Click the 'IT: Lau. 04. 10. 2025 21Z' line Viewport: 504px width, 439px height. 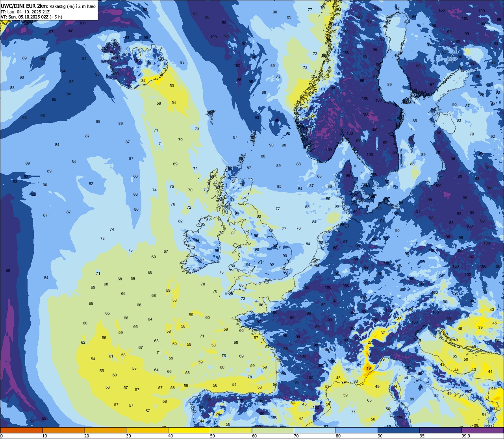[25, 12]
